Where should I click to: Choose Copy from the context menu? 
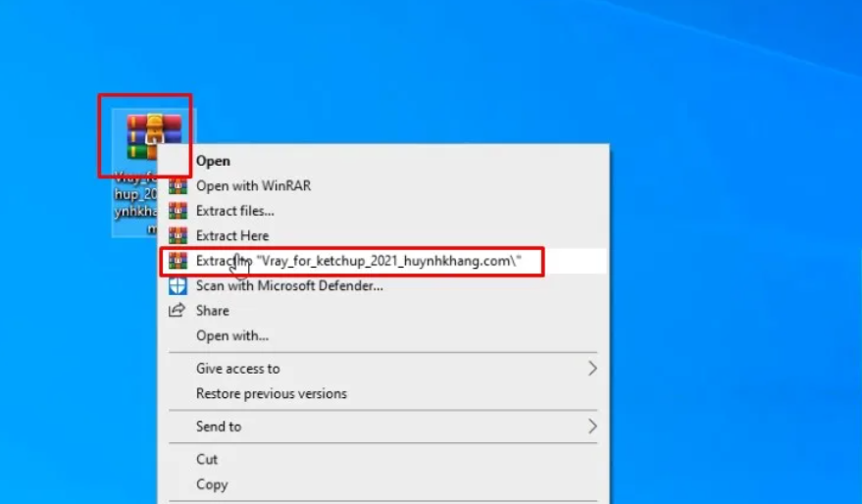coord(212,484)
